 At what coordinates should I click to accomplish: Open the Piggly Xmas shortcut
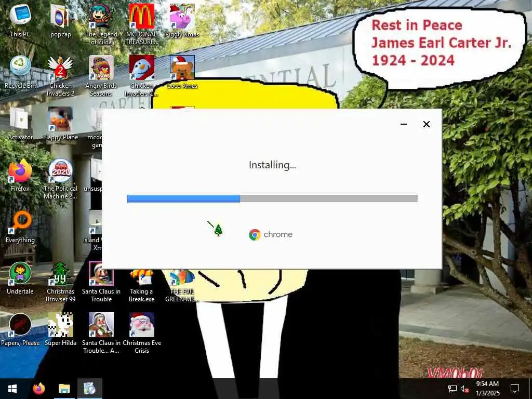182,20
